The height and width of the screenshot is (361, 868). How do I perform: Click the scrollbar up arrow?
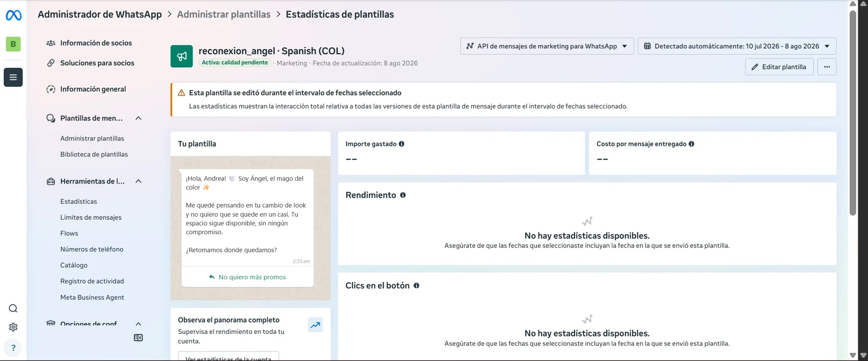(x=853, y=4)
